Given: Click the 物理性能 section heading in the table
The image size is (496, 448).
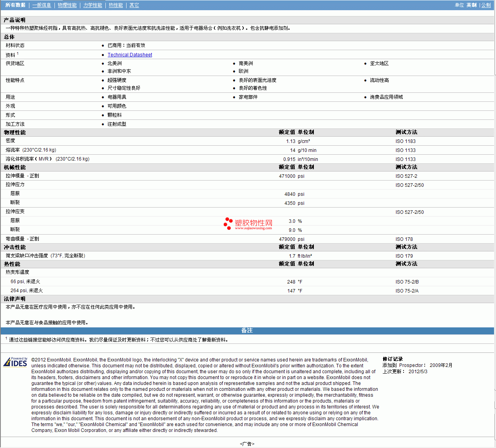Looking at the screenshot, I should 14,132.
